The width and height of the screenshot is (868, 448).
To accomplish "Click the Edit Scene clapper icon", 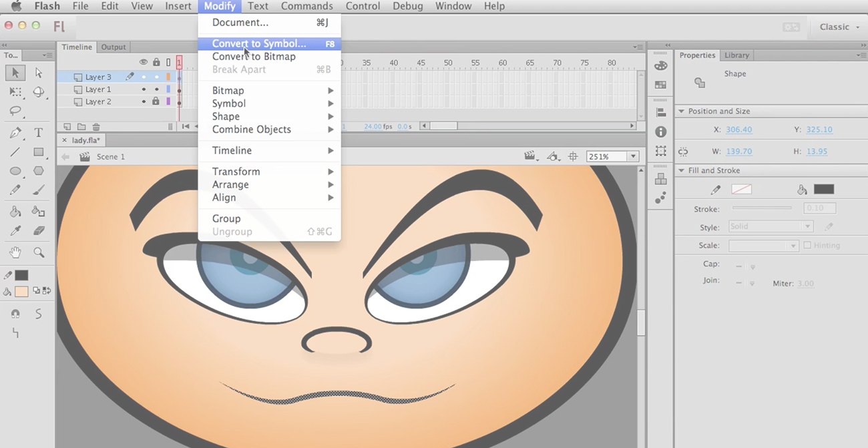I will (x=530, y=156).
